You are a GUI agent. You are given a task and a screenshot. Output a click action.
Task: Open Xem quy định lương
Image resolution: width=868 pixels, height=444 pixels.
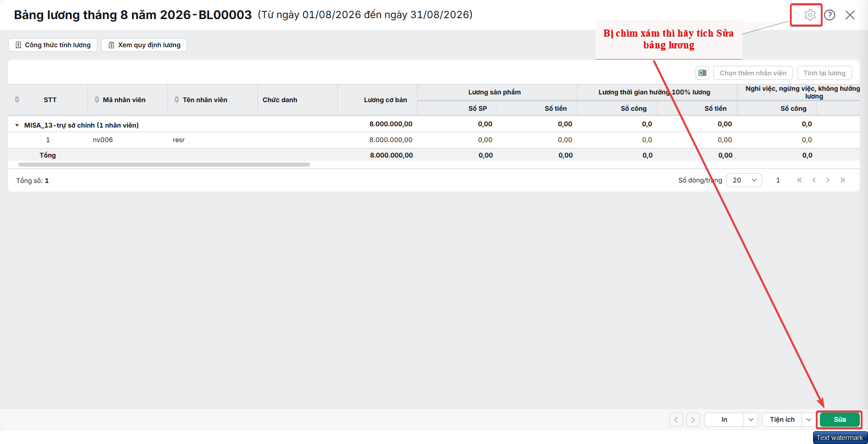(144, 45)
